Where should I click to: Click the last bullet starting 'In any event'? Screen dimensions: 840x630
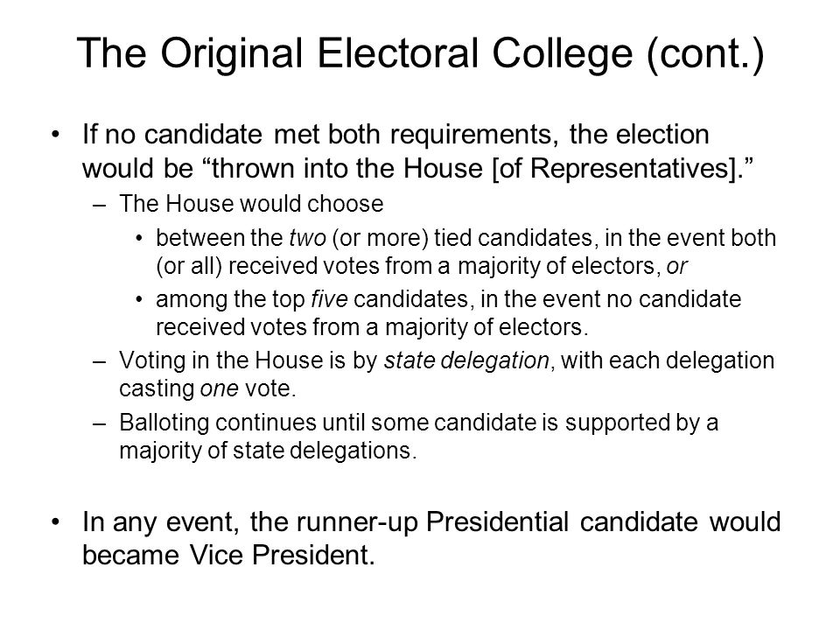click(431, 538)
